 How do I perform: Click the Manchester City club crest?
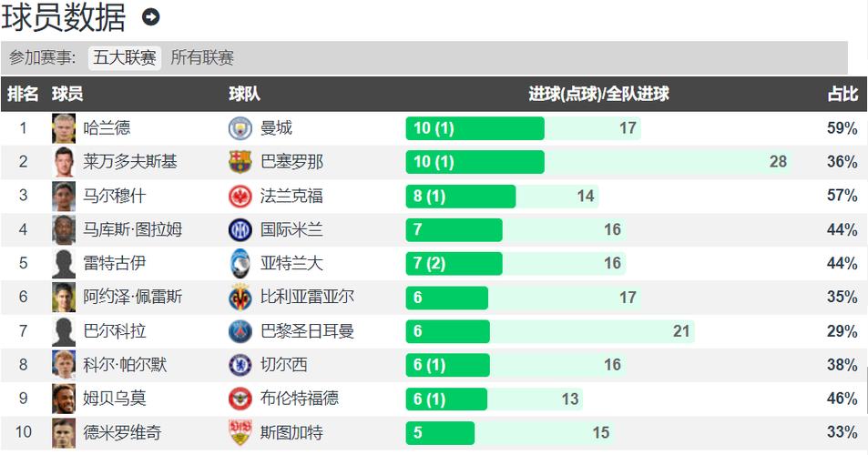[x=240, y=128]
